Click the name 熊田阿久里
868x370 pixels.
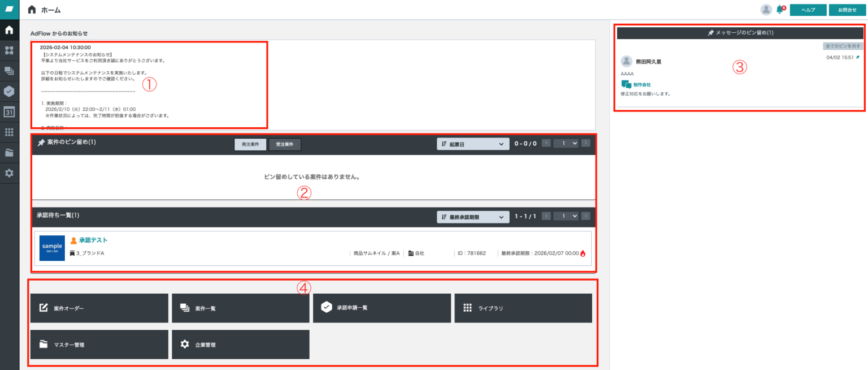649,62
